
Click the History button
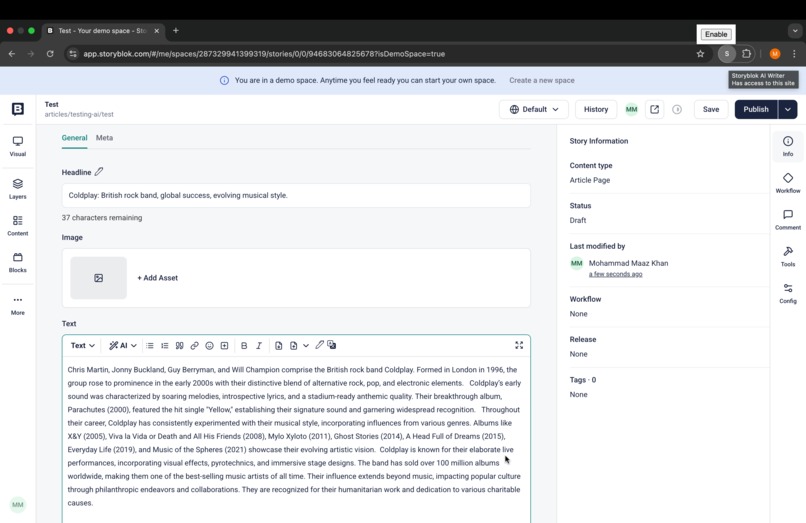(x=596, y=109)
